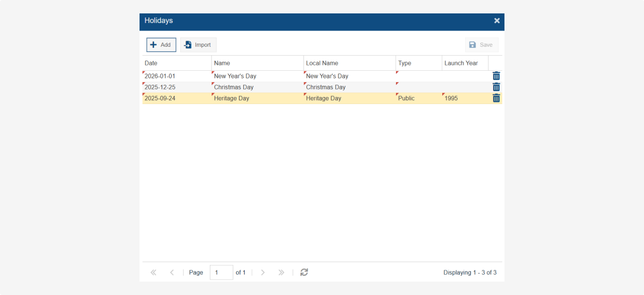Go to the previous page
Viewport: 644px width, 295px height.
172,272
